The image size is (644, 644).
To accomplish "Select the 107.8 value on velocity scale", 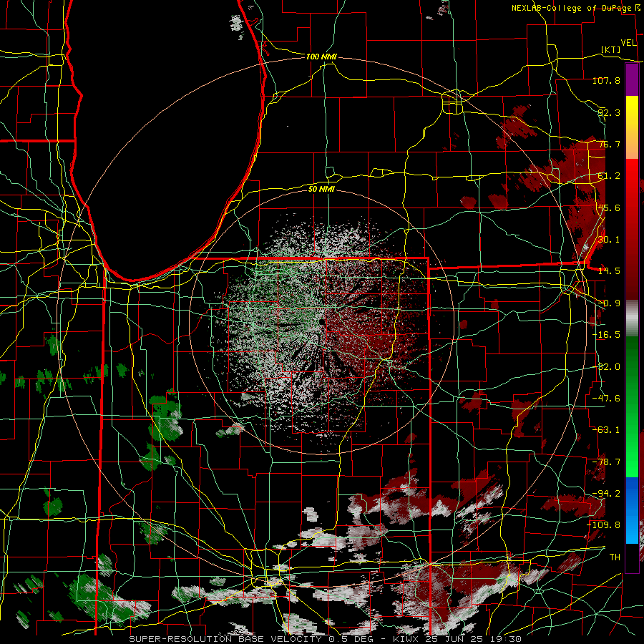I will pos(606,80).
